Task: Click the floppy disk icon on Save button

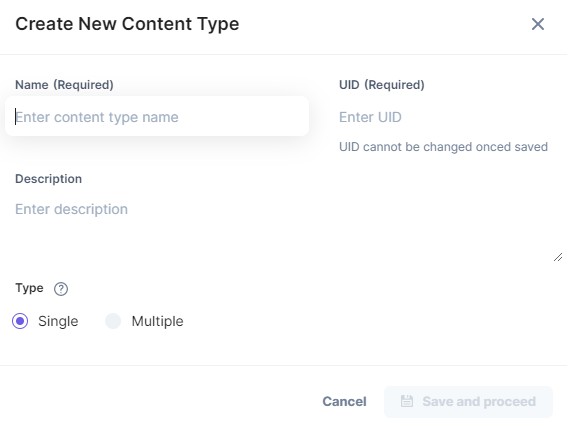Action: pyautogui.click(x=407, y=401)
